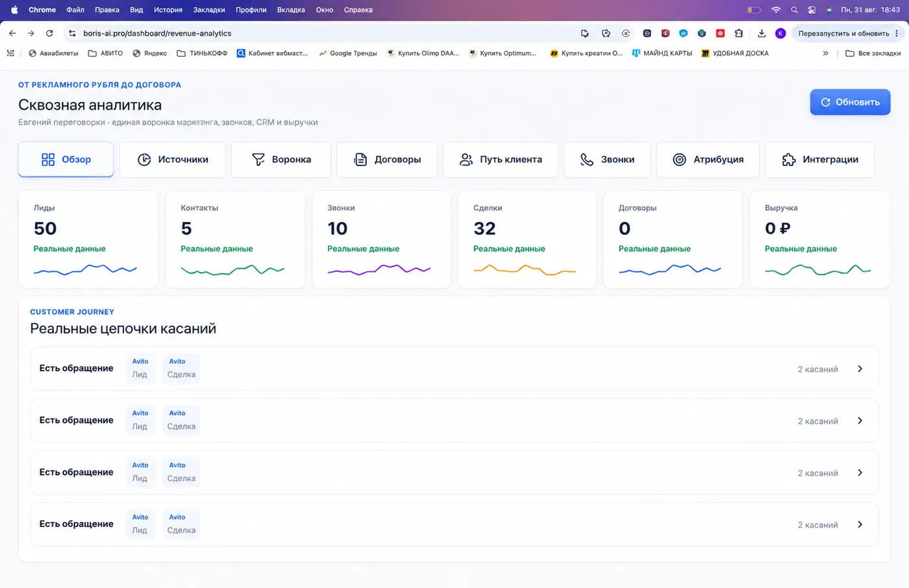Click the lens search icon in the address bar

[626, 33]
